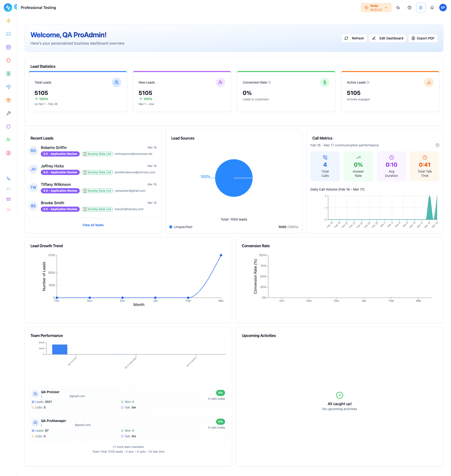Image resolution: width=451 pixels, height=476 pixels.
Task: Toggle dark mode moon icon
Action: coord(398,8)
